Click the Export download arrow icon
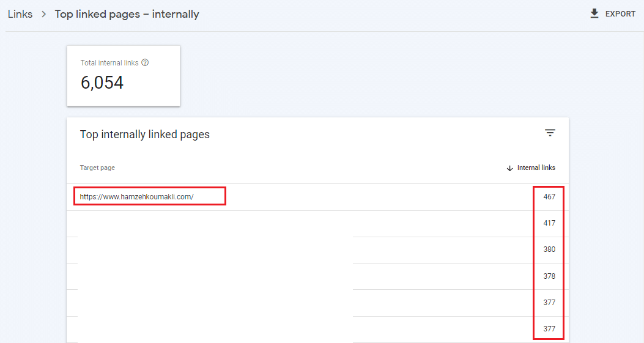 coord(594,13)
